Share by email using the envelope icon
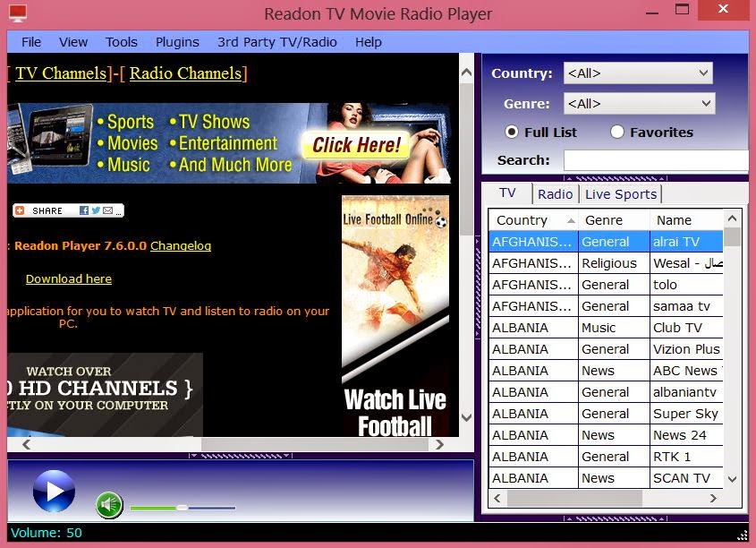 point(107,210)
